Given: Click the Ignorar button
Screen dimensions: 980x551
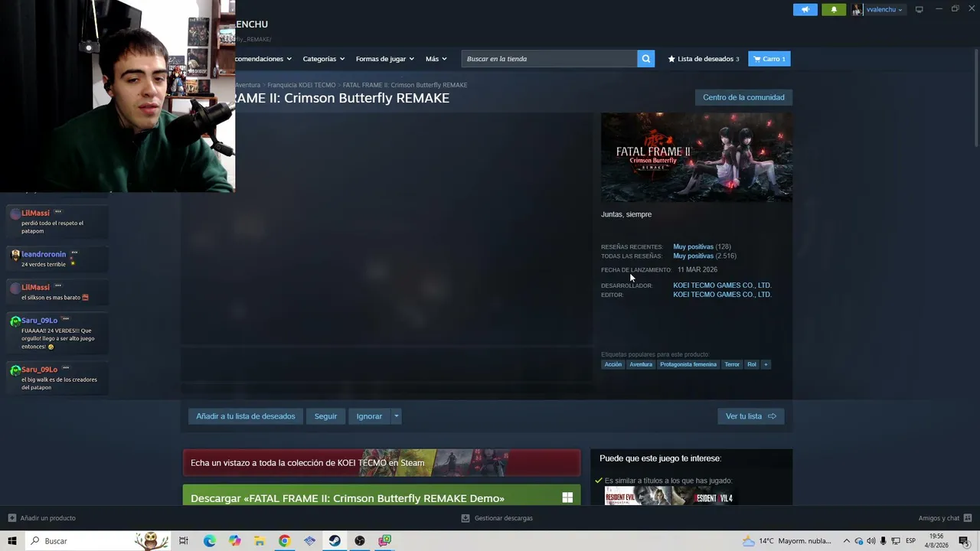Looking at the screenshot, I should [369, 416].
